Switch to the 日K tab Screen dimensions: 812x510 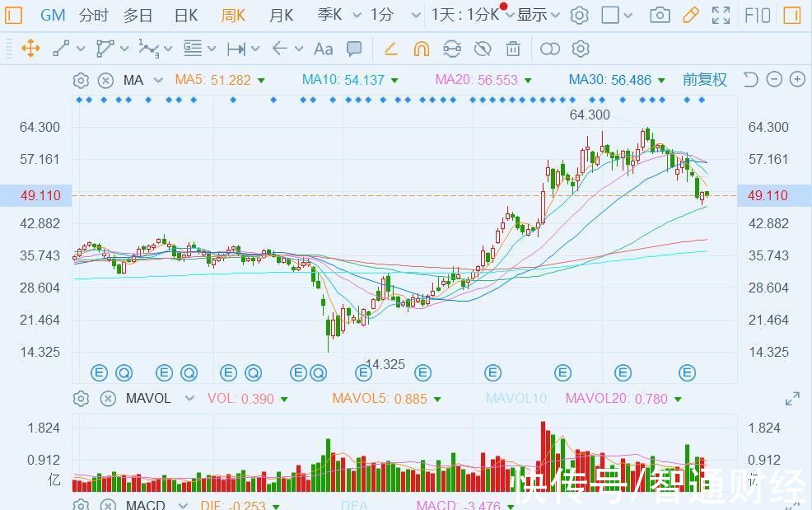coord(186,16)
